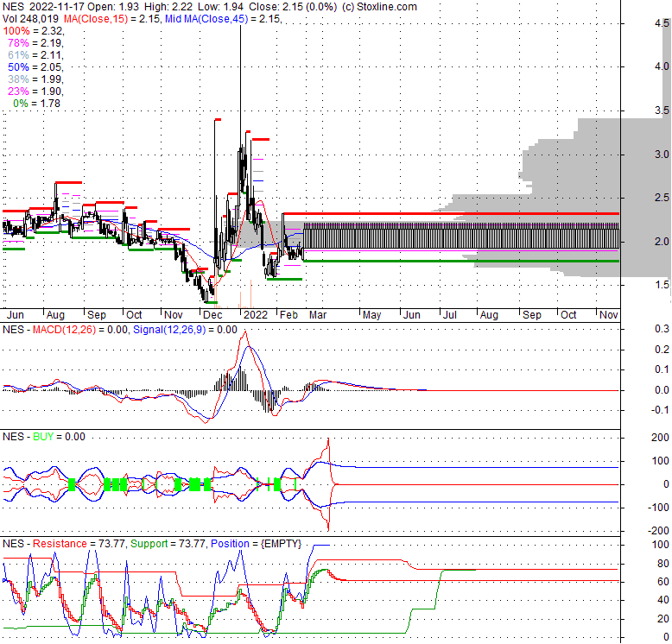Click the 'May' time axis label
Viewport: 672px width, 644px height.
371,315
